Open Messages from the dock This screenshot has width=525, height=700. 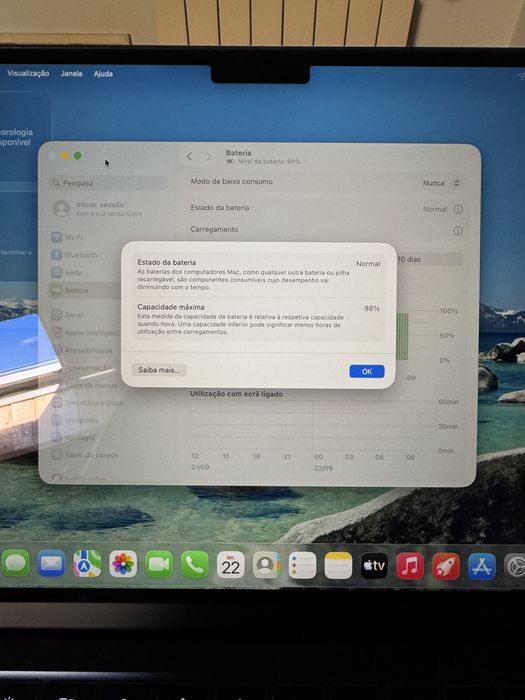tap(16, 564)
